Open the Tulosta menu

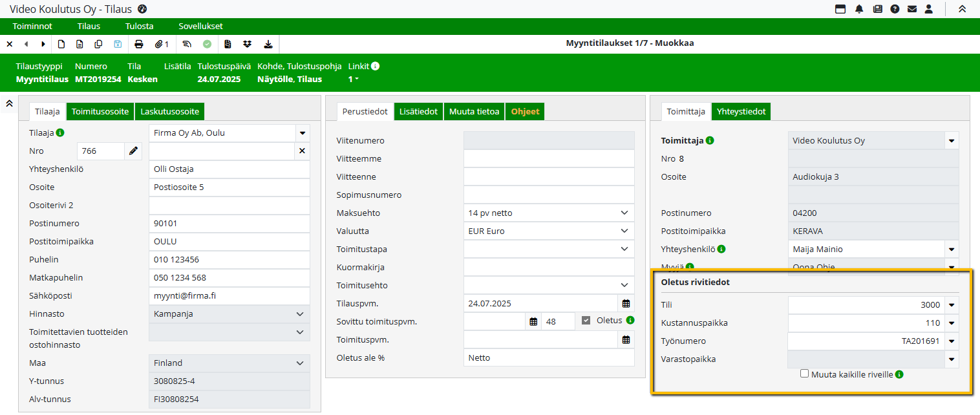[x=139, y=27]
